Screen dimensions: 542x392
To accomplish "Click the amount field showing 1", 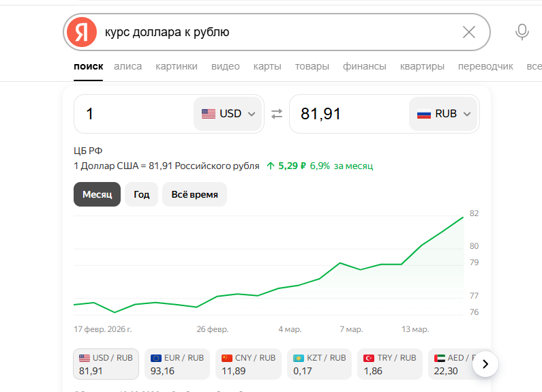I will tap(134, 114).
